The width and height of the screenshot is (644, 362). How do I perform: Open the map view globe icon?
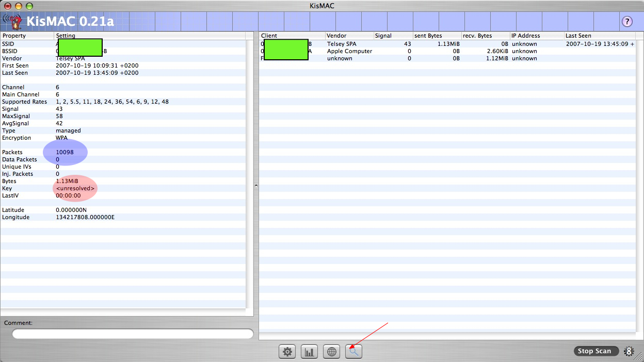(332, 352)
